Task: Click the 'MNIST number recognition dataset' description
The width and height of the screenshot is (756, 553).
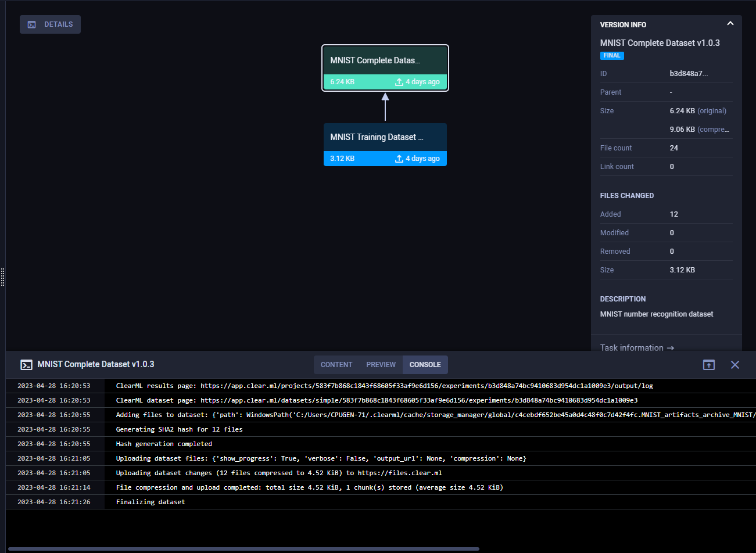Action: point(657,314)
